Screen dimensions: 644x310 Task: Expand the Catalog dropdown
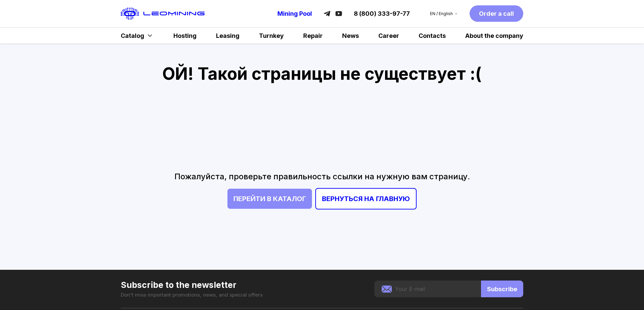click(132, 36)
